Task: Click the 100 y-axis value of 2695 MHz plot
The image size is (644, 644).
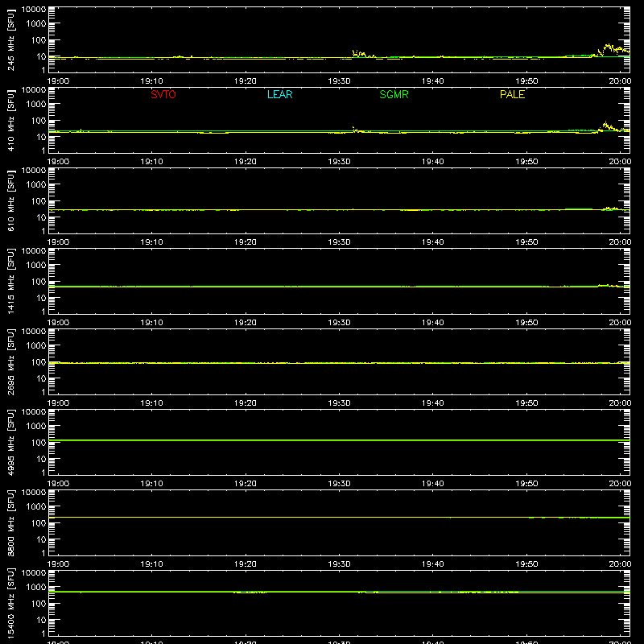Action: (39, 361)
